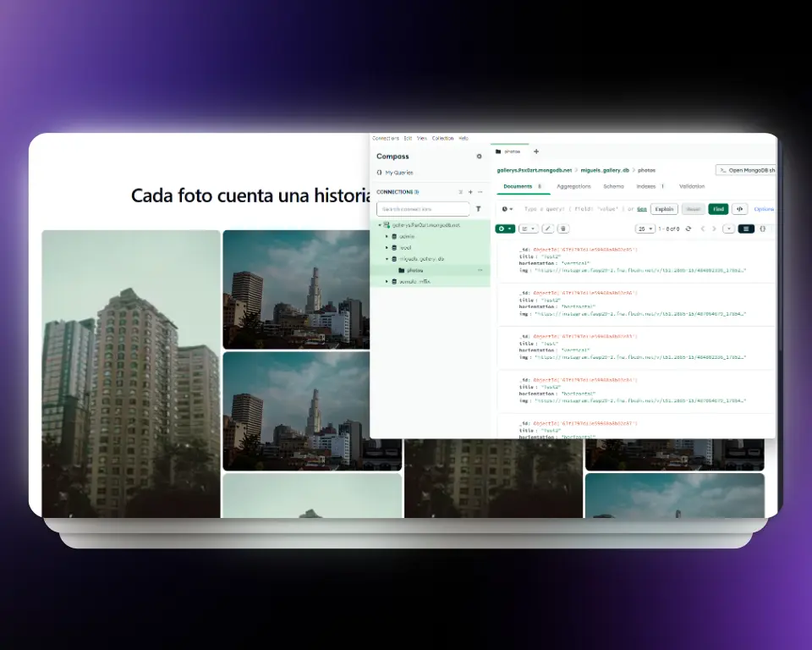Run the query with Find button
812x650 pixels.
[x=718, y=209]
